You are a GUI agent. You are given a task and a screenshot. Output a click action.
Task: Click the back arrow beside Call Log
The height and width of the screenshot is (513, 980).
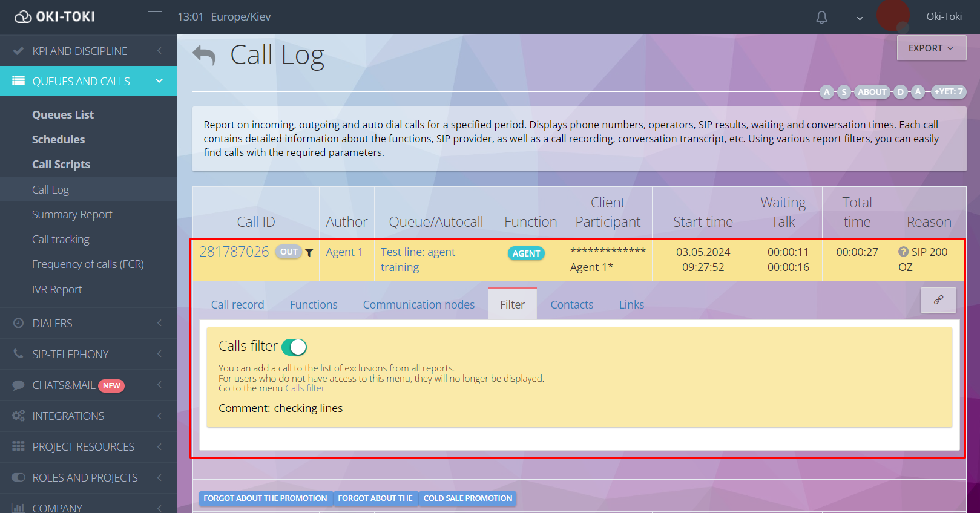coord(204,56)
